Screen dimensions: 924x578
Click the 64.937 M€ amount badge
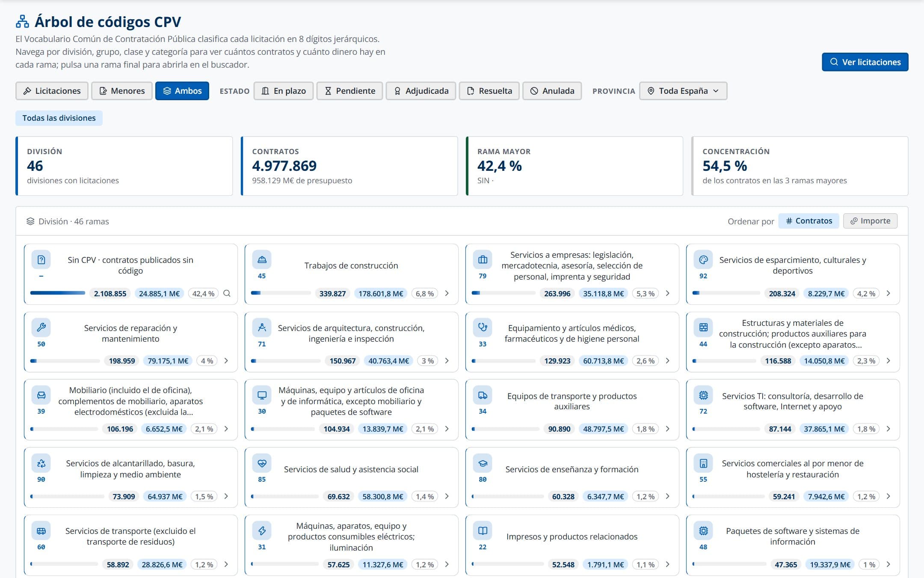point(165,497)
